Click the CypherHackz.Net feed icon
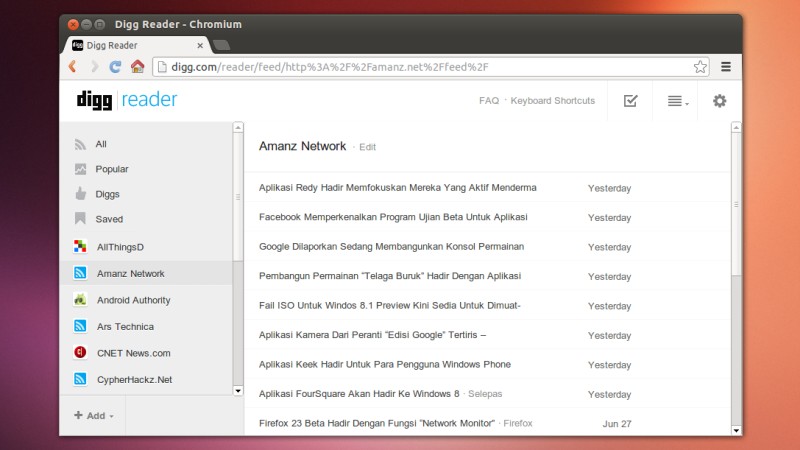 coord(80,379)
